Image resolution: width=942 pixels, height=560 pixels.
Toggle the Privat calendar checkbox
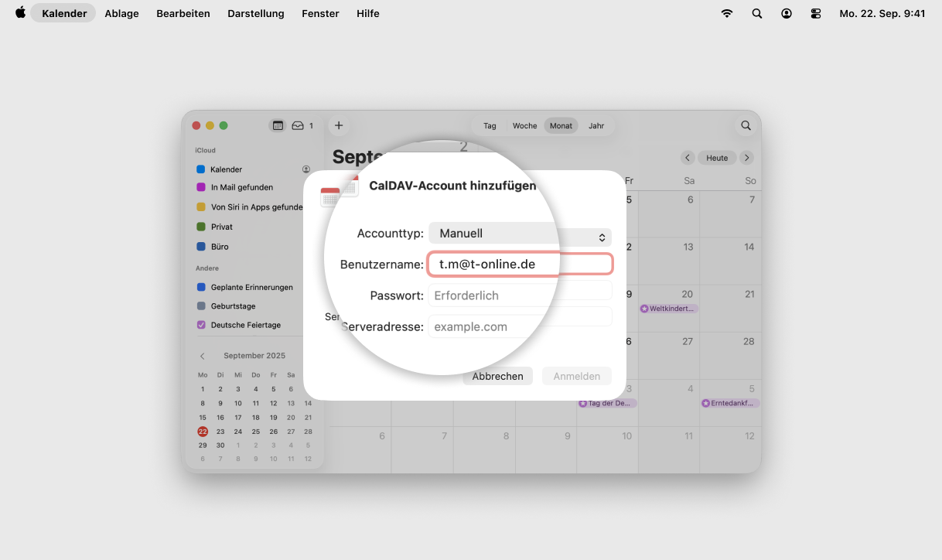201,227
